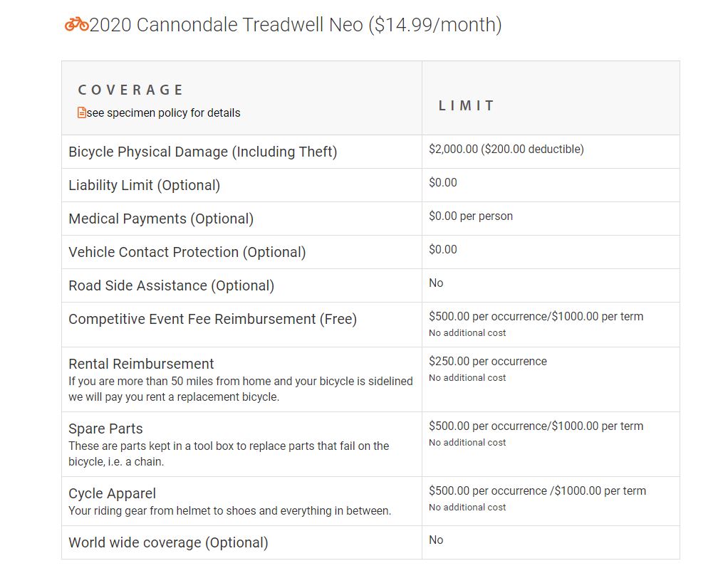Select Competitive Event Fee Reimbursement (Free) label
The image size is (723, 588).
212,320
